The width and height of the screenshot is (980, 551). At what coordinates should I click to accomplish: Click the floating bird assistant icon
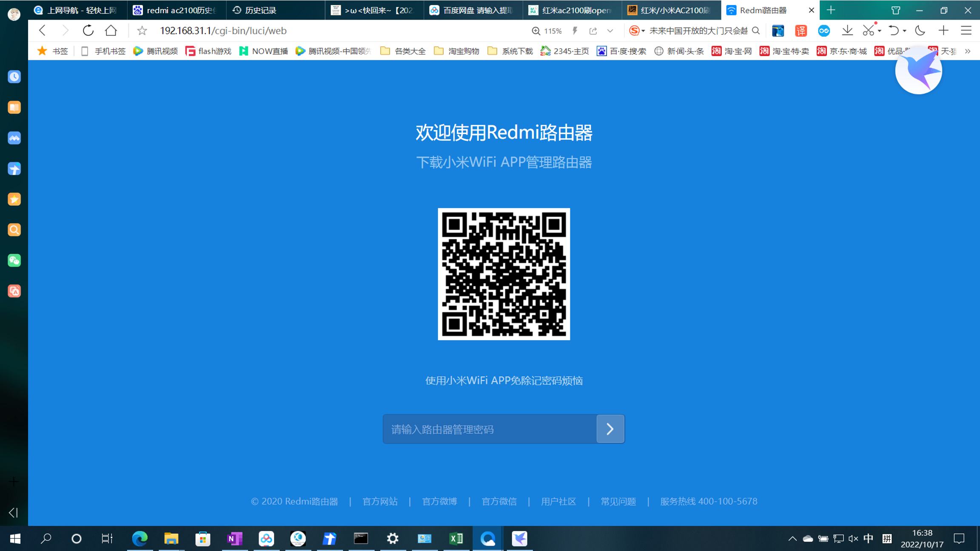918,71
